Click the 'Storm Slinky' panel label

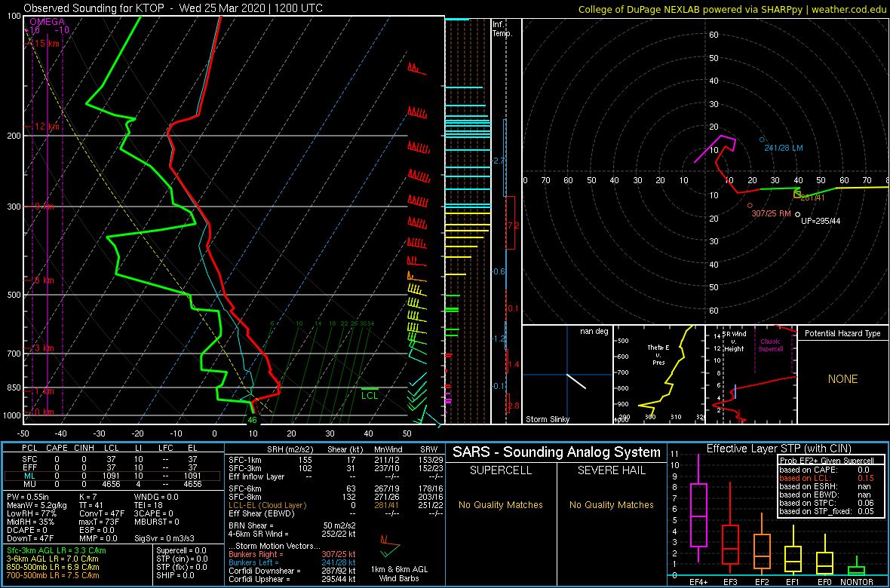(547, 419)
